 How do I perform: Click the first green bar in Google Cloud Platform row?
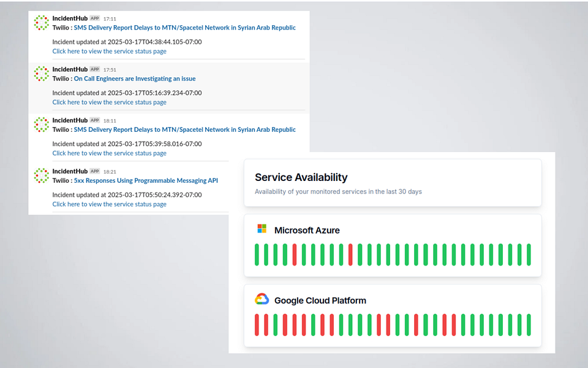pos(276,325)
